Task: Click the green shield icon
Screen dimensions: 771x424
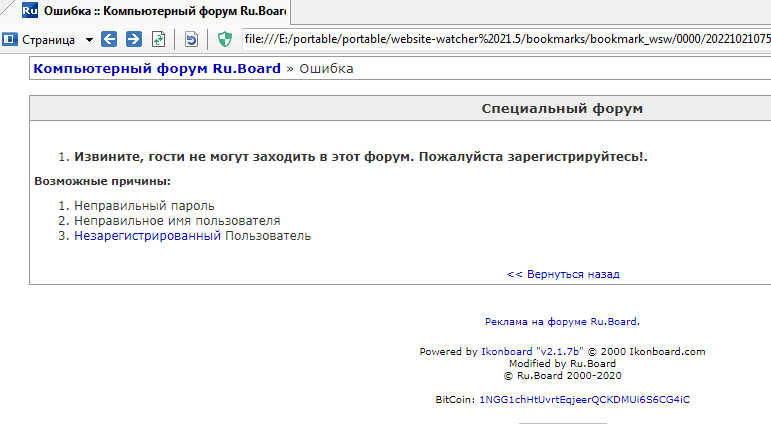Action: pos(225,39)
